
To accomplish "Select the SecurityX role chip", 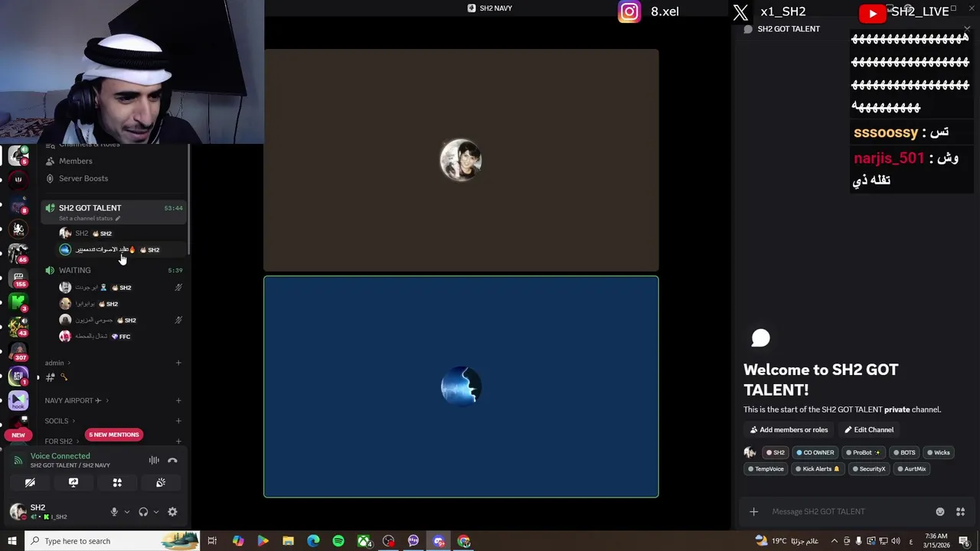I will coord(868,469).
